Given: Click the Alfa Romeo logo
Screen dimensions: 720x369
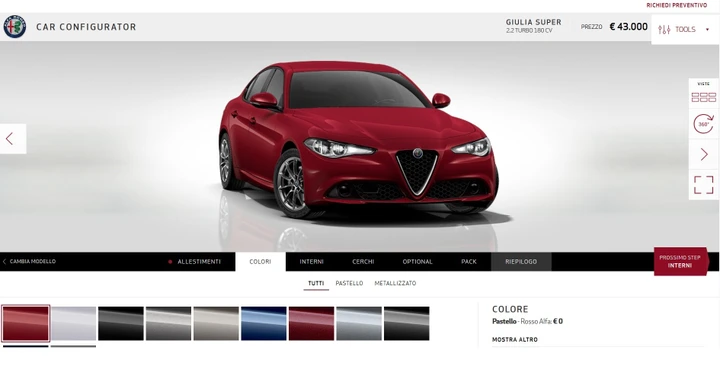Looking at the screenshot, I should (15, 27).
